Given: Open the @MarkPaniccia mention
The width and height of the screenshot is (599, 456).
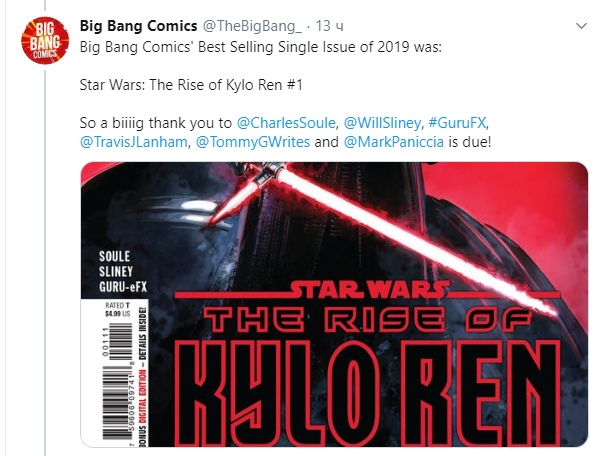Looking at the screenshot, I should click(393, 142).
